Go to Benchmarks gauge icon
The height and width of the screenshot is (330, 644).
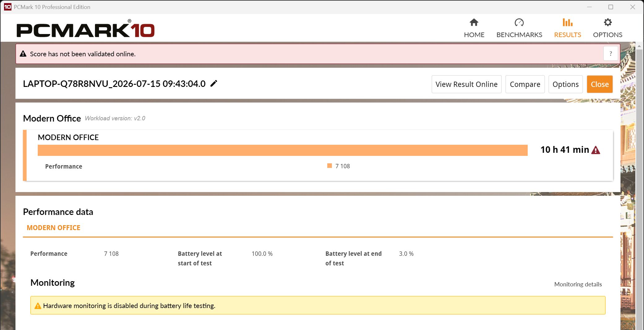point(519,22)
